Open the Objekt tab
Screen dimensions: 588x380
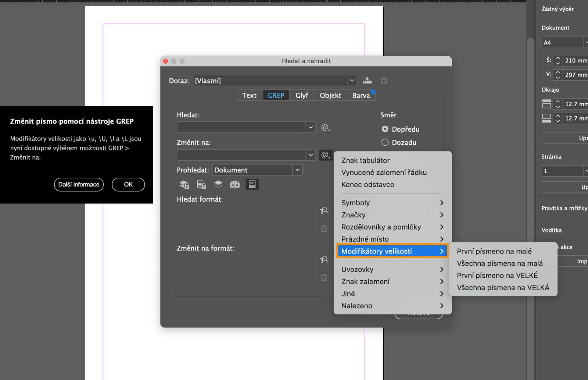tap(330, 95)
